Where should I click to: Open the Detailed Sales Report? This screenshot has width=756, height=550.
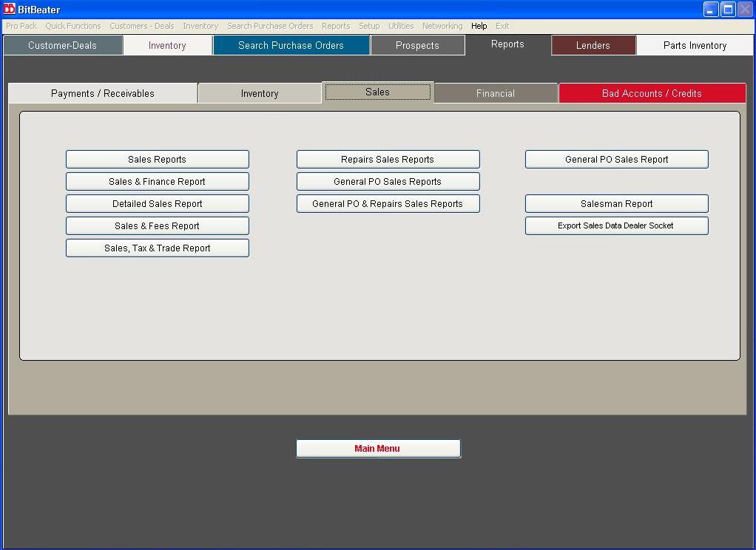click(x=157, y=203)
